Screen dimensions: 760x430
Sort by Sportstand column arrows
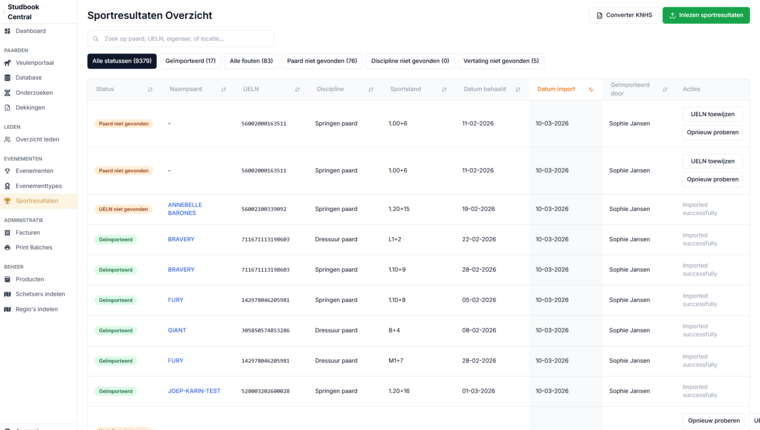click(444, 90)
